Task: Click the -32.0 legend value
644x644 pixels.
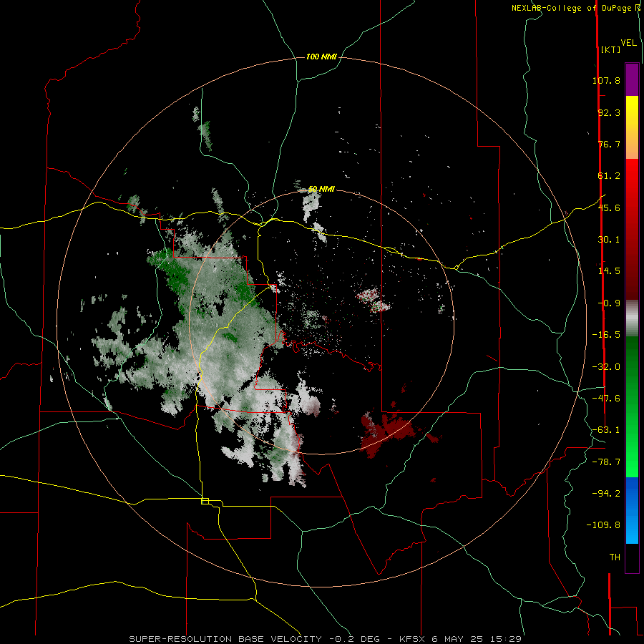Action: [x=606, y=367]
